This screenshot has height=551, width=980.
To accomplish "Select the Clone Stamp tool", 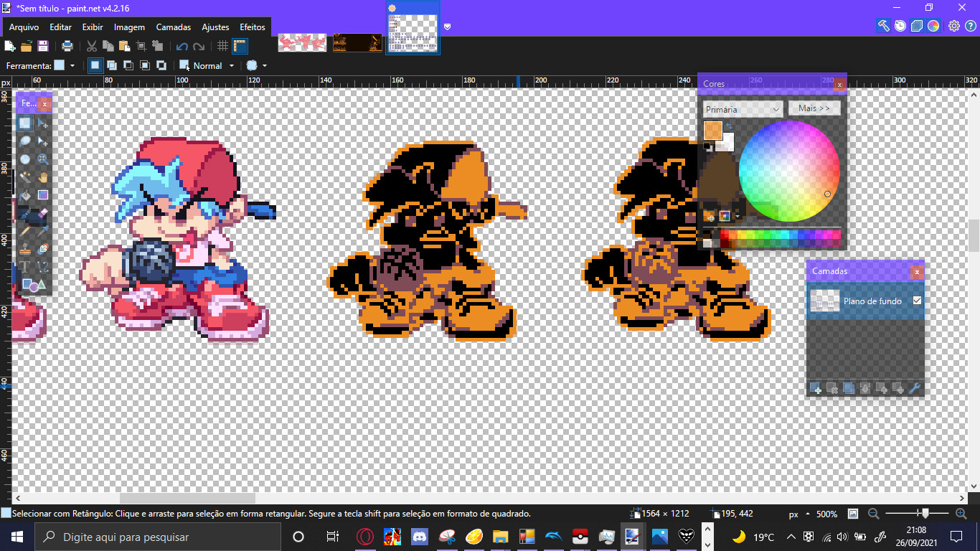I will [25, 249].
